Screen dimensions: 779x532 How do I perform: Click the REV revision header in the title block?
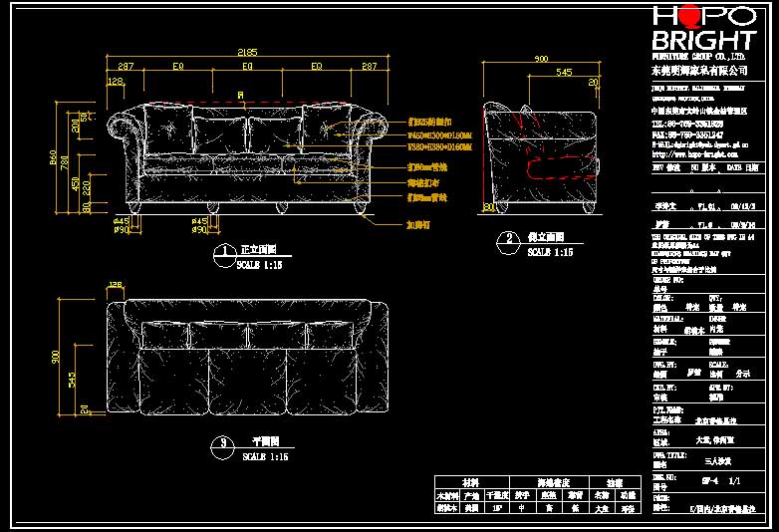pos(665,168)
